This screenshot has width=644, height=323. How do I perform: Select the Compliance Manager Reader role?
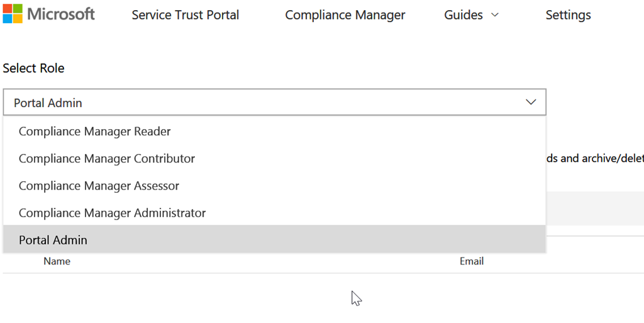95,132
